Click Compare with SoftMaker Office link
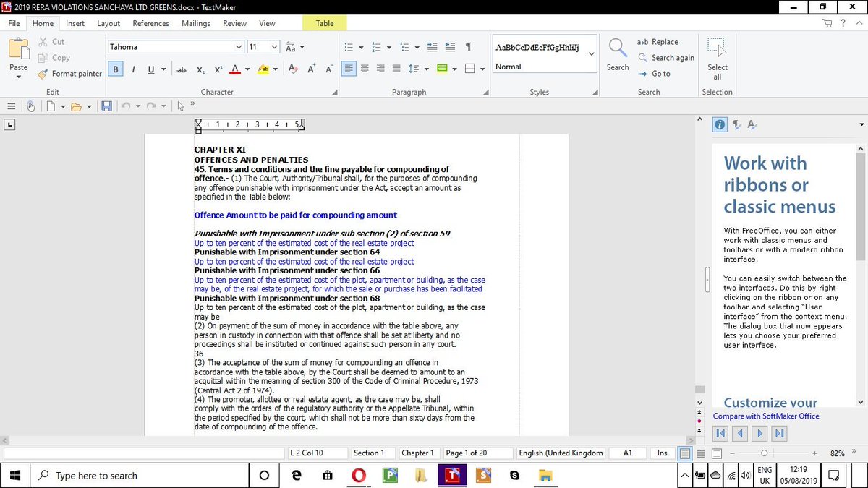This screenshot has height=488, width=868. tap(766, 416)
